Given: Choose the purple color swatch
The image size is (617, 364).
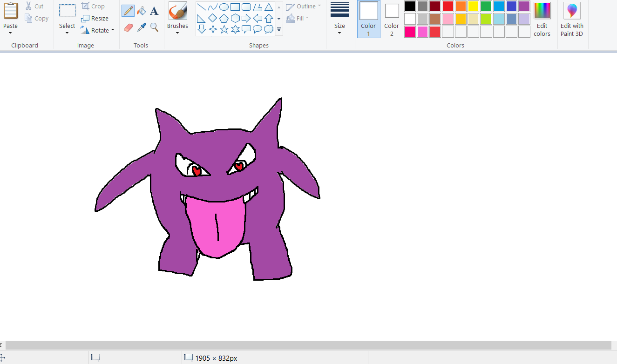Looking at the screenshot, I should click(x=524, y=6).
